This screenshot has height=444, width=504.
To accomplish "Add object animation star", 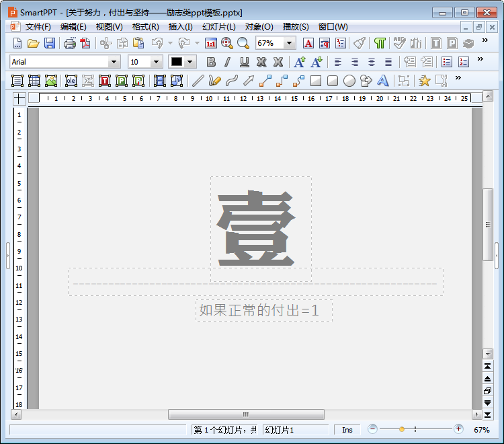I will click(424, 81).
